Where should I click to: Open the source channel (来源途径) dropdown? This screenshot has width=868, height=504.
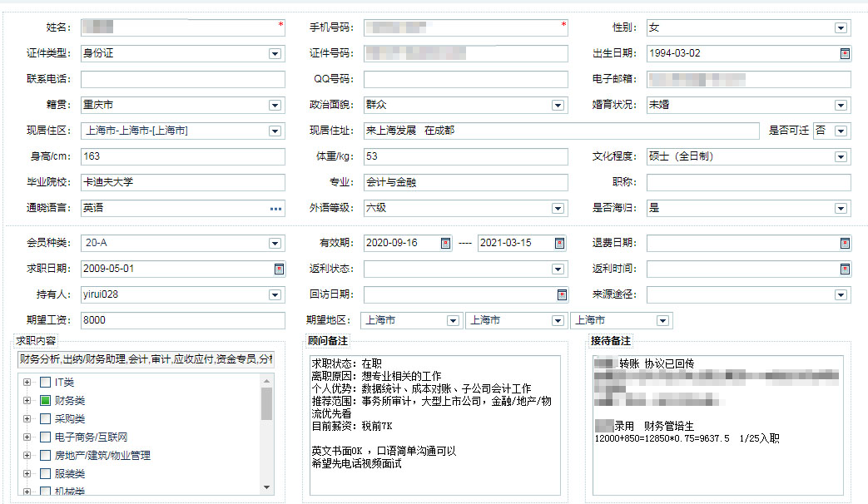[x=841, y=295]
